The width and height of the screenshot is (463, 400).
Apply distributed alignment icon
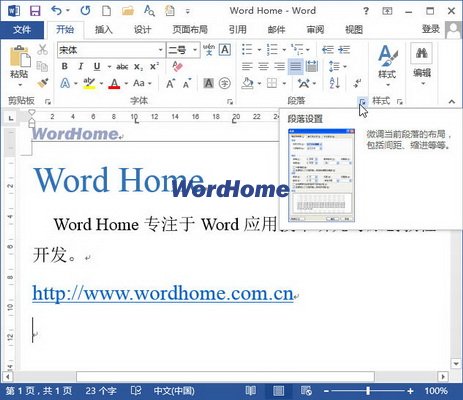tap(312, 66)
